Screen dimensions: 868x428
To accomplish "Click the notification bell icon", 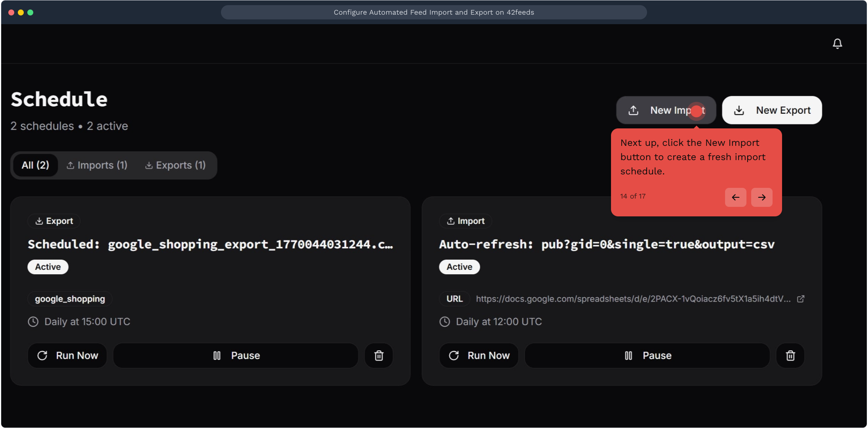I will click(x=837, y=44).
